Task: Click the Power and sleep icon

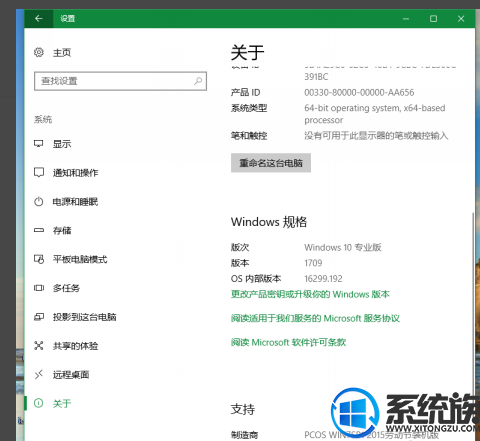Action: coord(39,201)
